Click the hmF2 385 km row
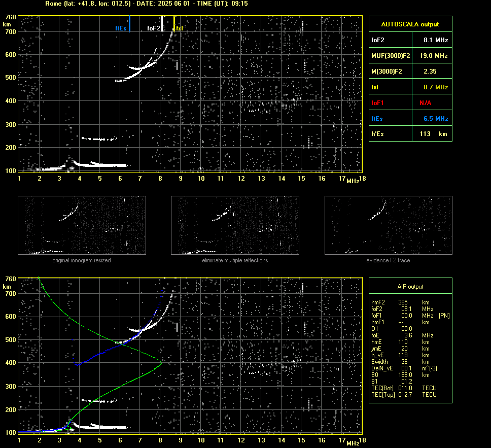Image resolution: width=491 pixels, height=448 pixels. coord(401,302)
